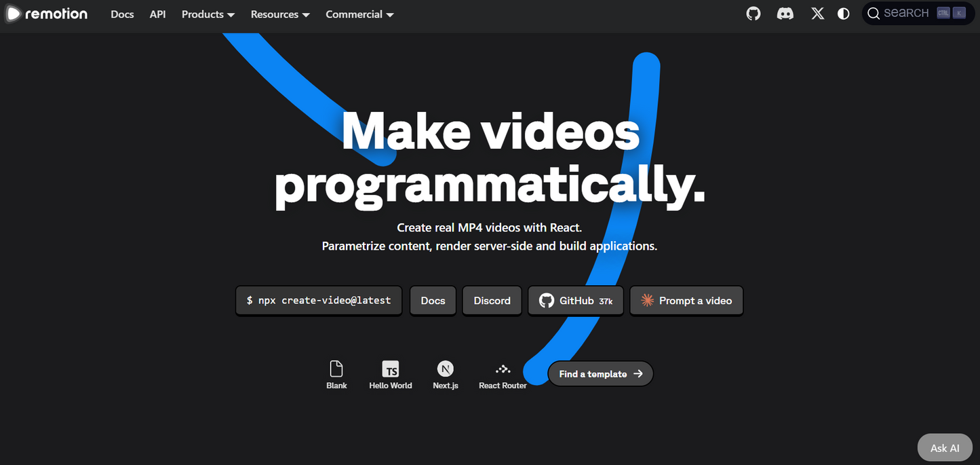
Task: Open the Docs menu item
Action: click(x=122, y=14)
